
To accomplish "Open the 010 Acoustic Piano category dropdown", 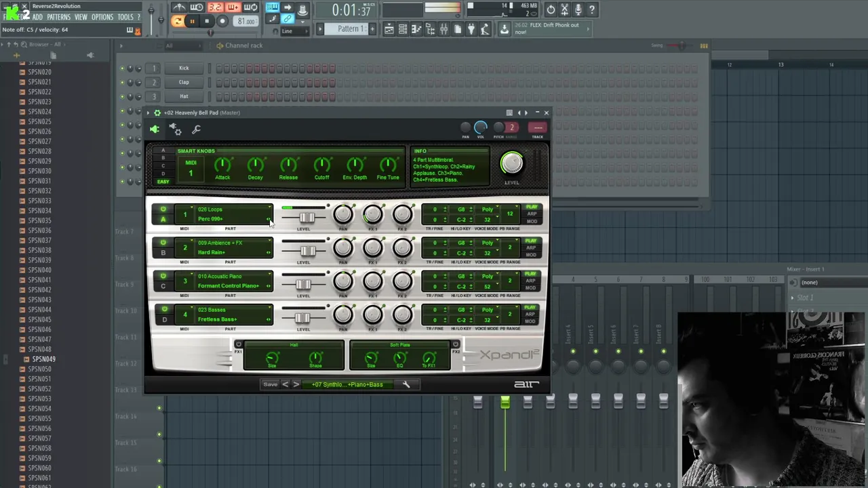I will pyautogui.click(x=234, y=276).
